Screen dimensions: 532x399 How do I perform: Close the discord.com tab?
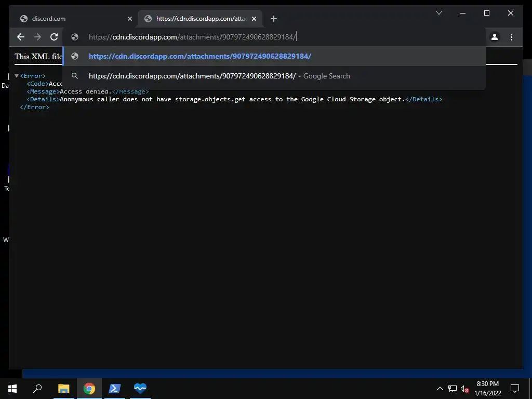129,19
